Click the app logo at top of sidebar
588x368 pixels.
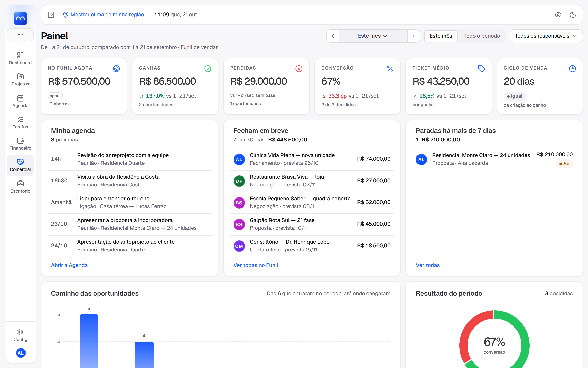[20, 18]
